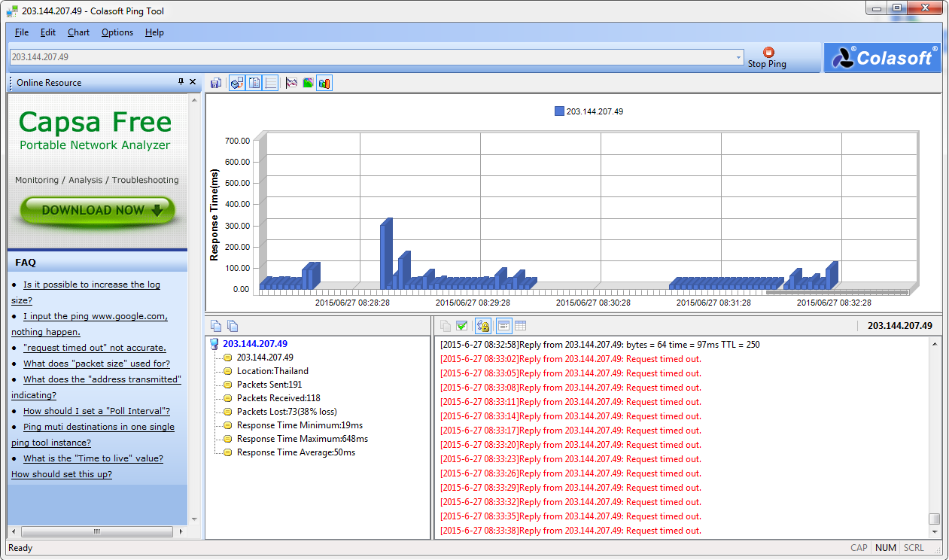
Task: Close the Online Resource panel
Action: click(x=193, y=82)
